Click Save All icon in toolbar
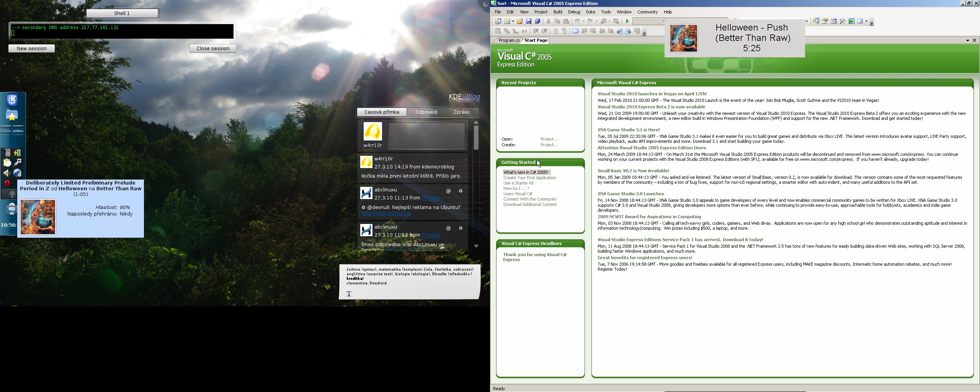 click(537, 21)
